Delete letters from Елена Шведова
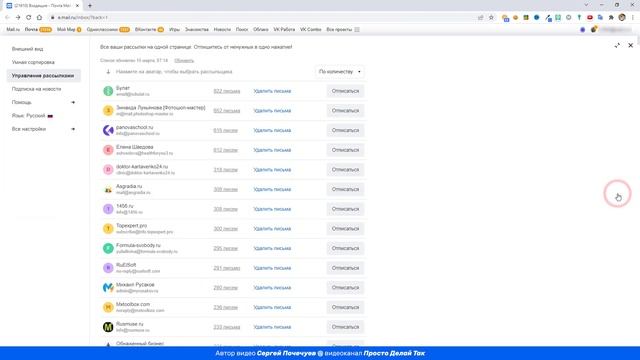This screenshot has height=360, width=640. click(272, 150)
